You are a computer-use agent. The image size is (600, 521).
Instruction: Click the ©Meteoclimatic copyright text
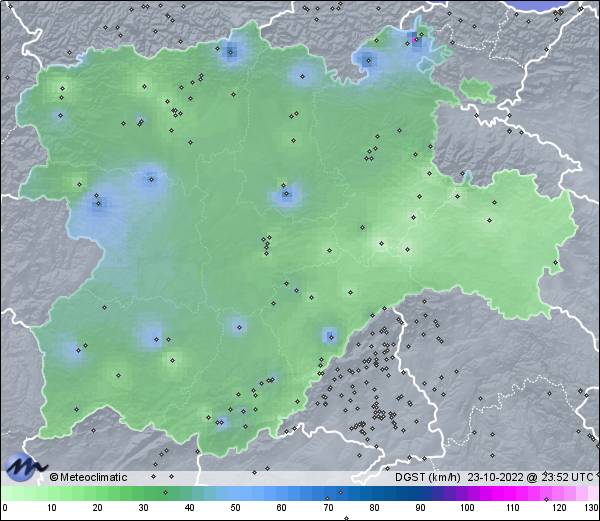(x=88, y=477)
